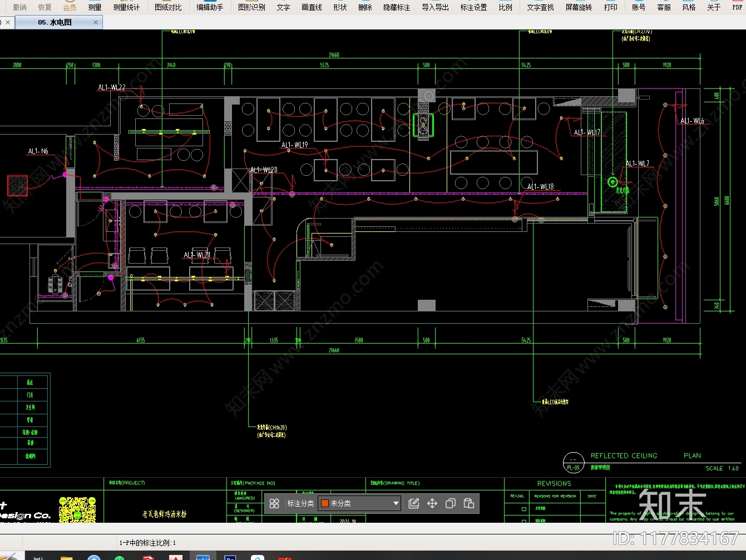Click the AL1-WL6 circuit label
The image size is (746, 560).
click(693, 121)
